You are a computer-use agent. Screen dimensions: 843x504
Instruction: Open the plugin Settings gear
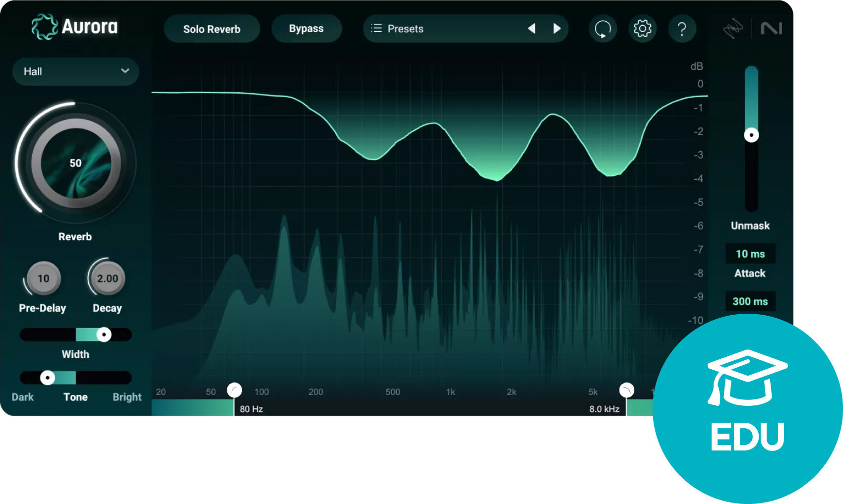(642, 29)
